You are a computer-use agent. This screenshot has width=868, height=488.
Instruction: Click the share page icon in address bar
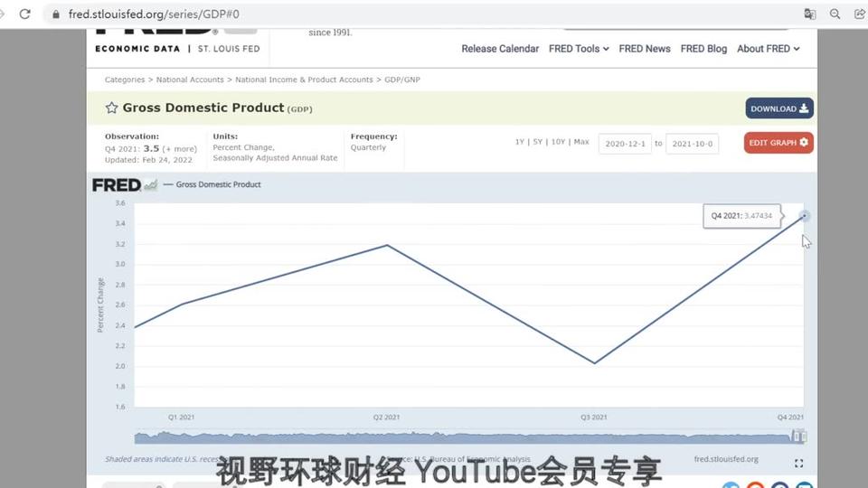[860, 14]
